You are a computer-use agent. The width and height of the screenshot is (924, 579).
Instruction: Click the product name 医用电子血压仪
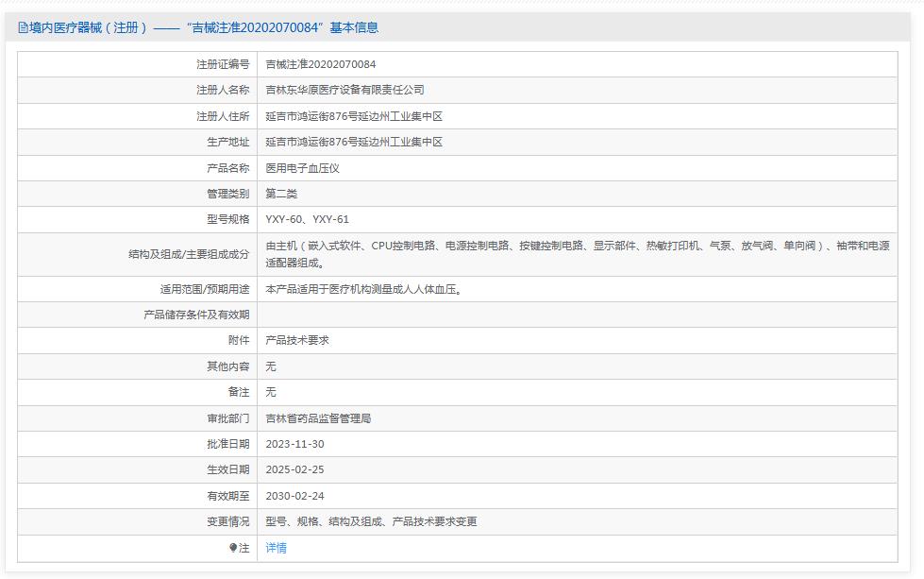coord(301,167)
